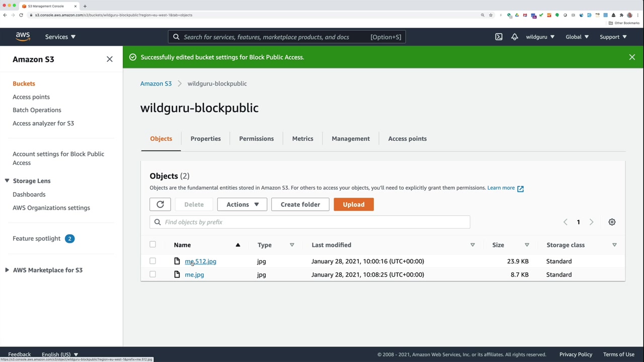This screenshot has width=644, height=362.
Task: Open the notifications bell
Action: (x=514, y=37)
